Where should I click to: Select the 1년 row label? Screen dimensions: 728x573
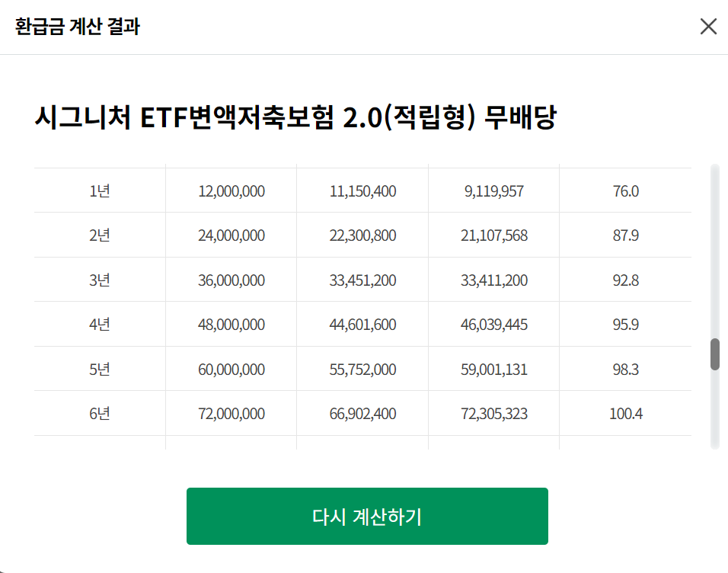click(100, 191)
